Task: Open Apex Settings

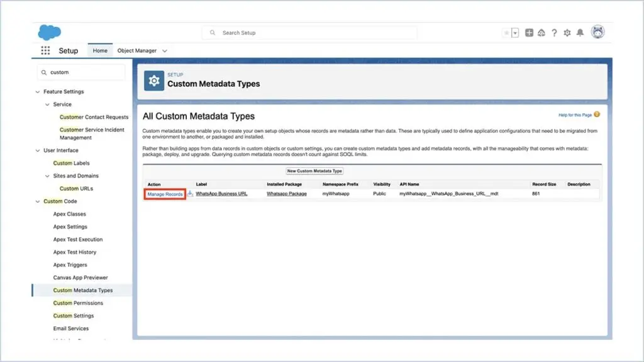Action: [x=70, y=227]
